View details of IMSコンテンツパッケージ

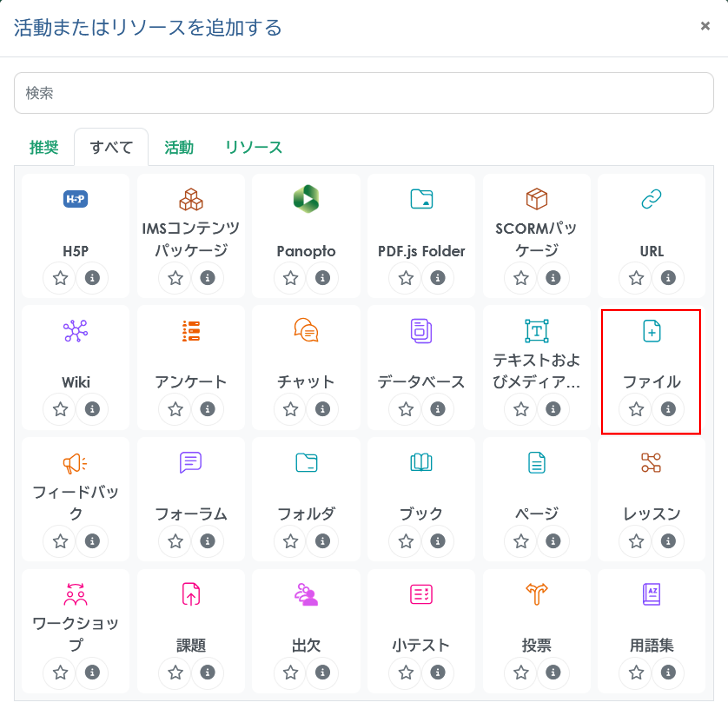[207, 278]
